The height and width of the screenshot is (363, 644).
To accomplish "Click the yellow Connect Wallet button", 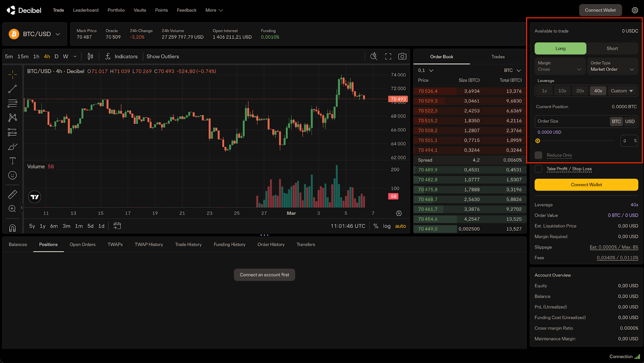I will (586, 185).
